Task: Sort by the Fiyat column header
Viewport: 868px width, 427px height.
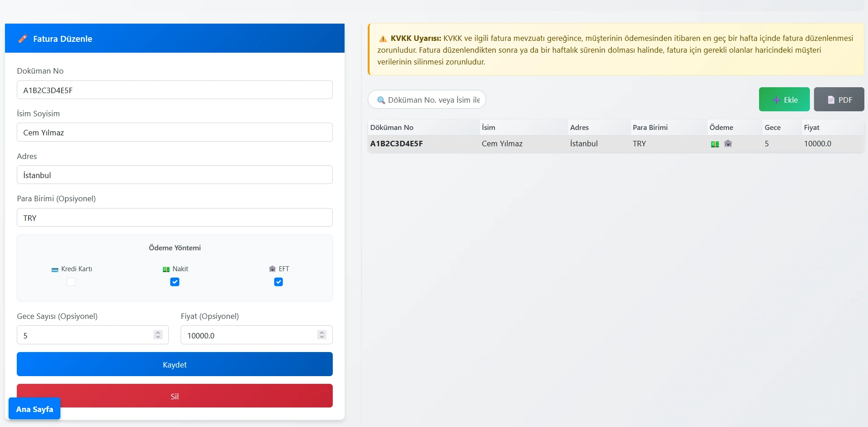Action: click(811, 128)
